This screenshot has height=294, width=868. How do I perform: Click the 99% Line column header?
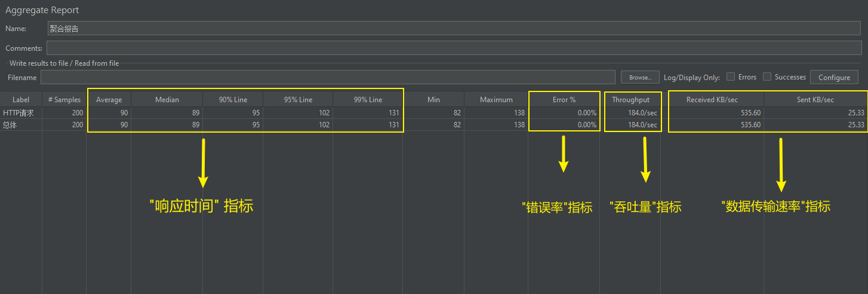(368, 100)
